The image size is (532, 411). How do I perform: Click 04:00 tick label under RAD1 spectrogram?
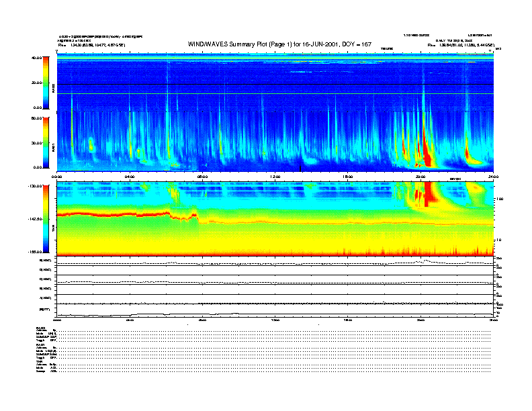pos(130,177)
